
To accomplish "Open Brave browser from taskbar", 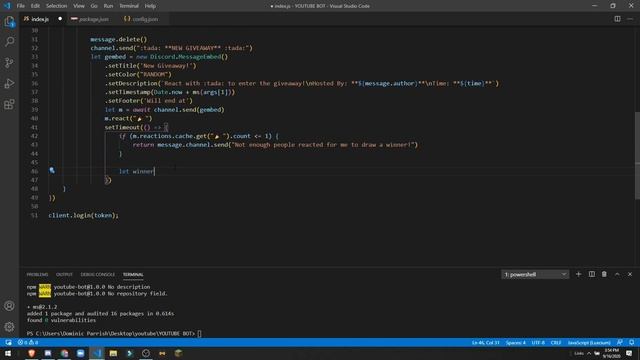I will pos(31,353).
